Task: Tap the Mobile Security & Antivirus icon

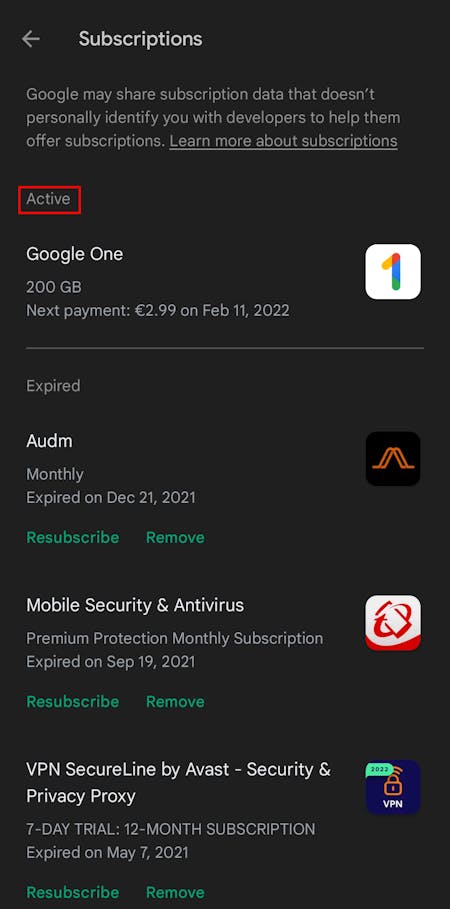Action: 393,623
